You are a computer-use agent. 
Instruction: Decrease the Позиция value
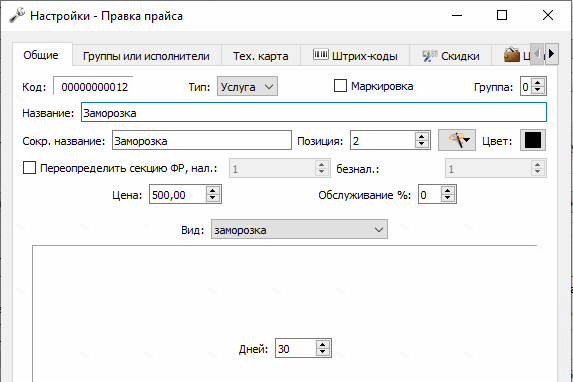tap(422, 144)
